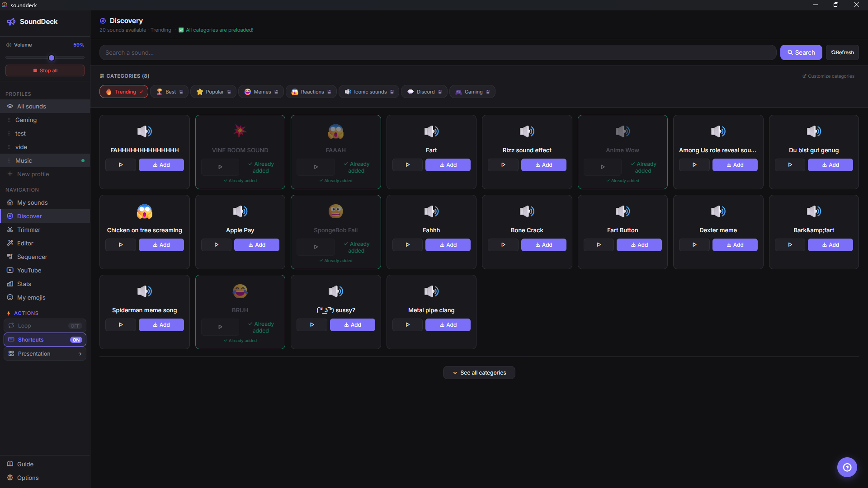Screen dimensions: 868x488
Task: Open the YouTube section
Action: [45, 270]
